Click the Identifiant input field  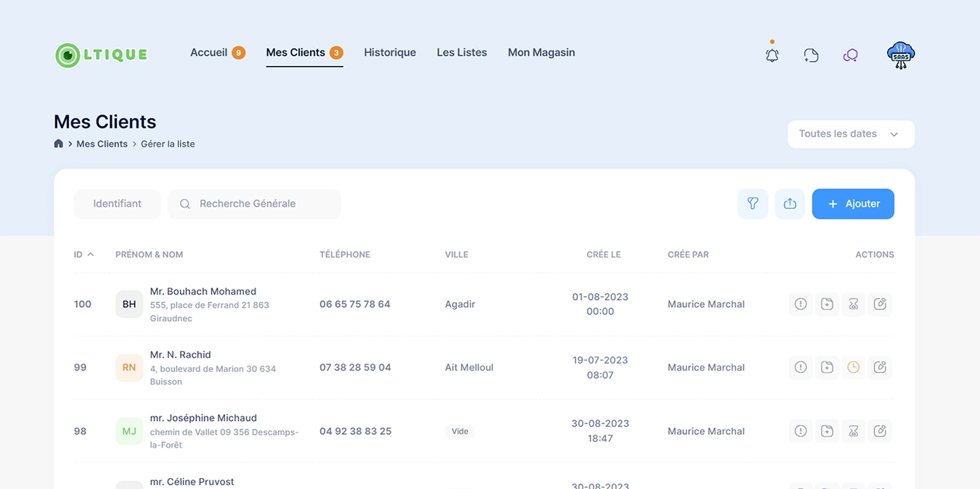117,204
